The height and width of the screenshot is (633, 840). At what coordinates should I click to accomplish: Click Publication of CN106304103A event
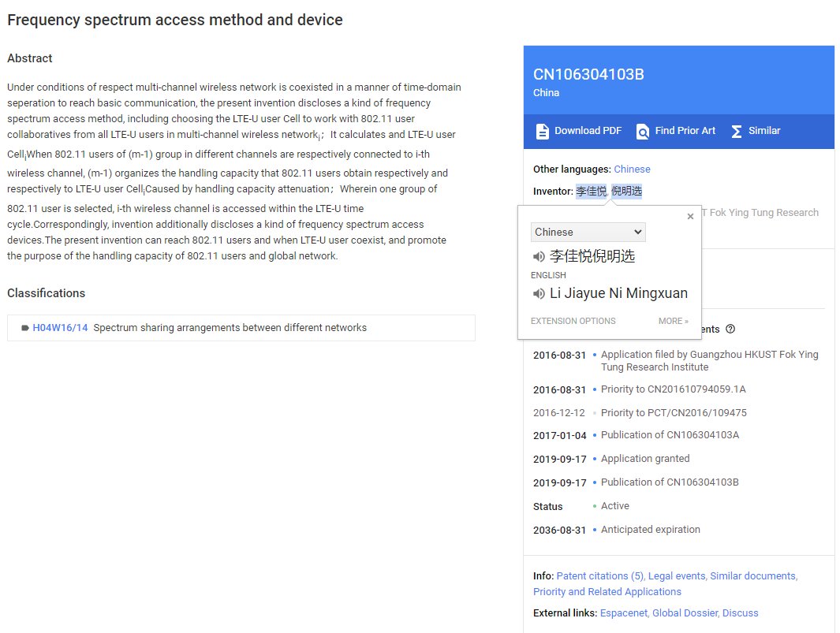[670, 435]
